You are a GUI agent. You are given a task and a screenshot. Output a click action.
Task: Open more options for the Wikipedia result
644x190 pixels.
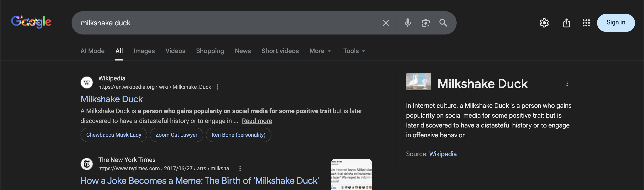click(218, 87)
